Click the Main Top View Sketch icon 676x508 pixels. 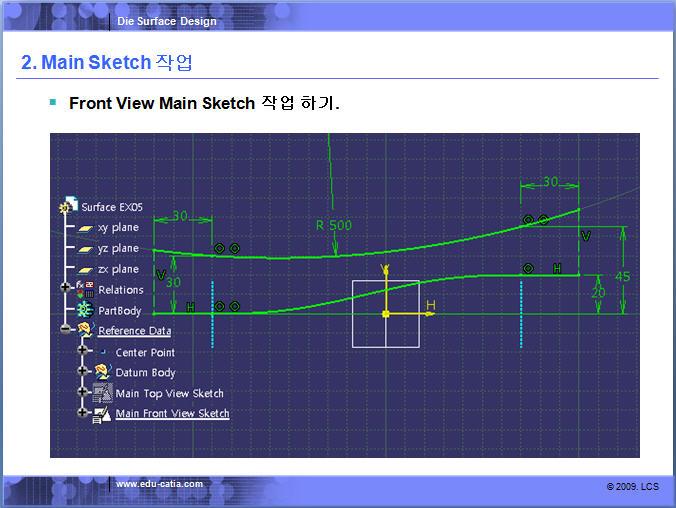(102, 393)
